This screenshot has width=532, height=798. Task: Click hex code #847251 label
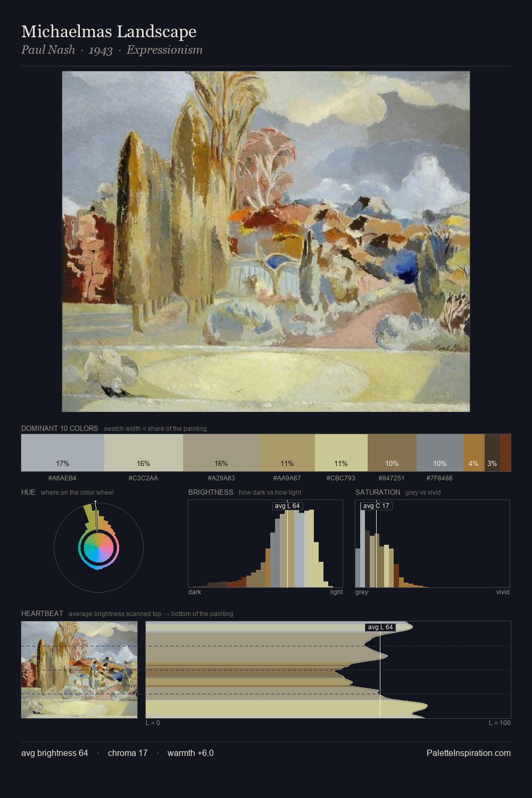(392, 478)
